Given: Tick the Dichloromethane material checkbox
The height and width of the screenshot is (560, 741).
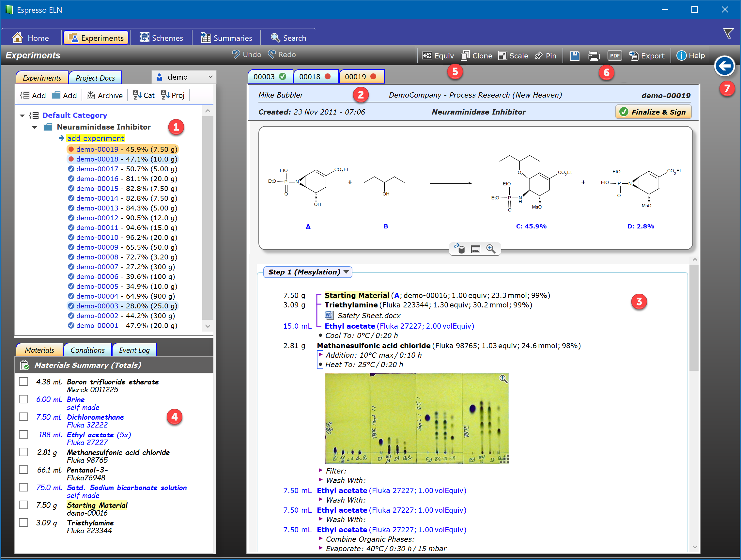Looking at the screenshot, I should click(x=23, y=416).
